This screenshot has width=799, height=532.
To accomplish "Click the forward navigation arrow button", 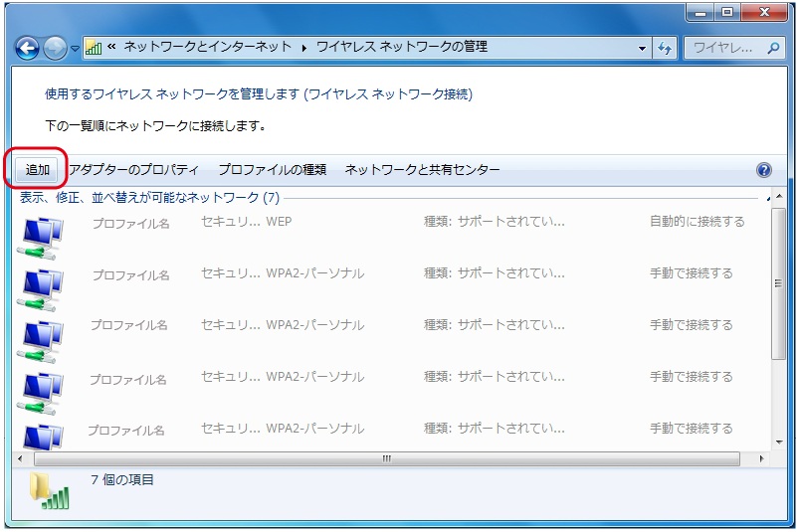I will (x=55, y=47).
